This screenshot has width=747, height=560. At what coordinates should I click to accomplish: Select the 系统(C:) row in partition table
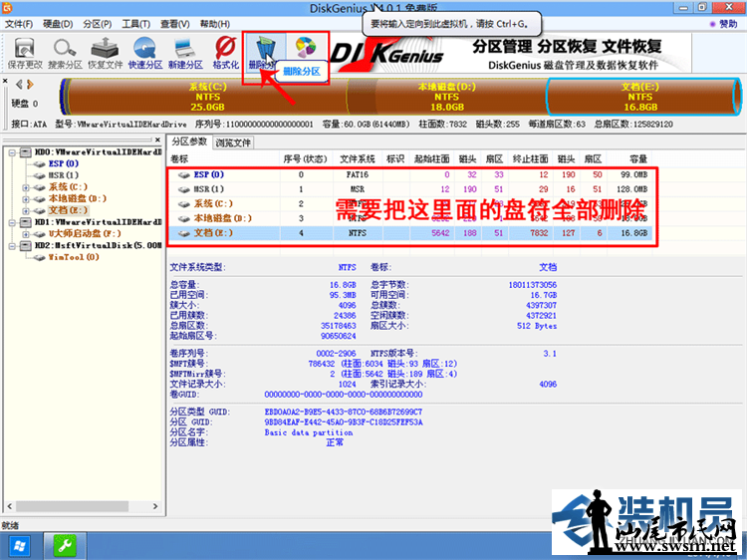[411, 204]
